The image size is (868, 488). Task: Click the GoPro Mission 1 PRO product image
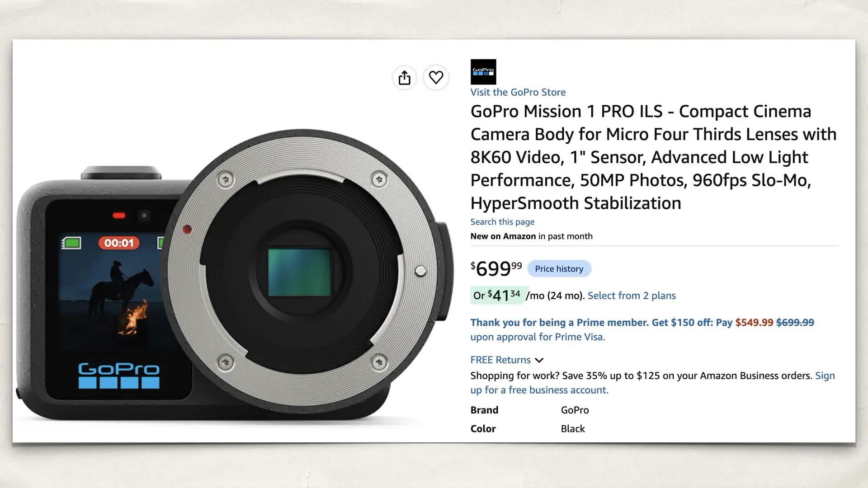[x=234, y=276]
